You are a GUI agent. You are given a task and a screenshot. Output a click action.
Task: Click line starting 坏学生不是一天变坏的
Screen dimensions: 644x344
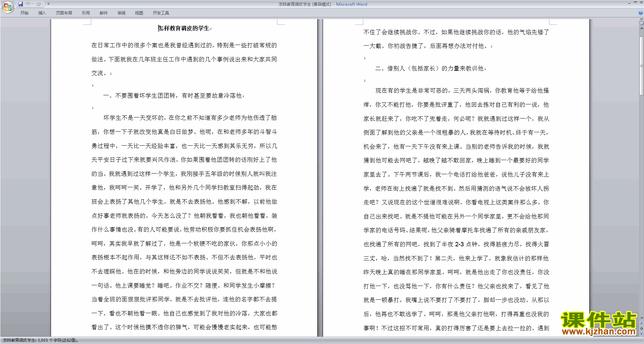[190, 118]
